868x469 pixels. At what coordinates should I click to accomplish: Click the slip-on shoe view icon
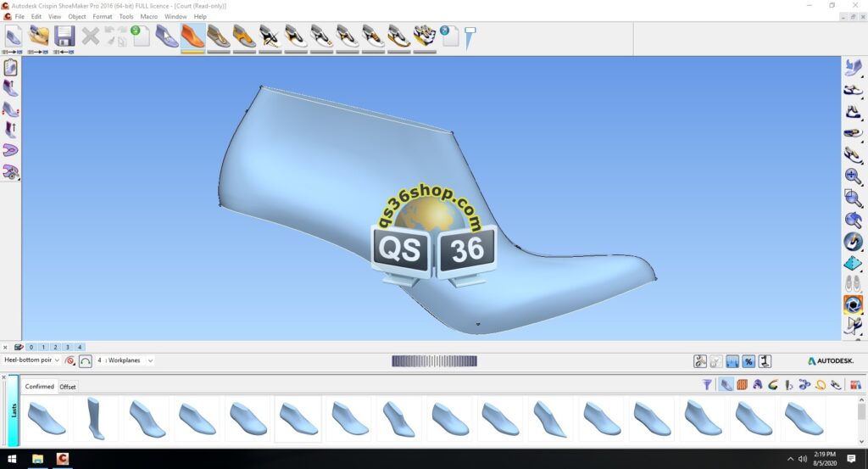pos(853,133)
